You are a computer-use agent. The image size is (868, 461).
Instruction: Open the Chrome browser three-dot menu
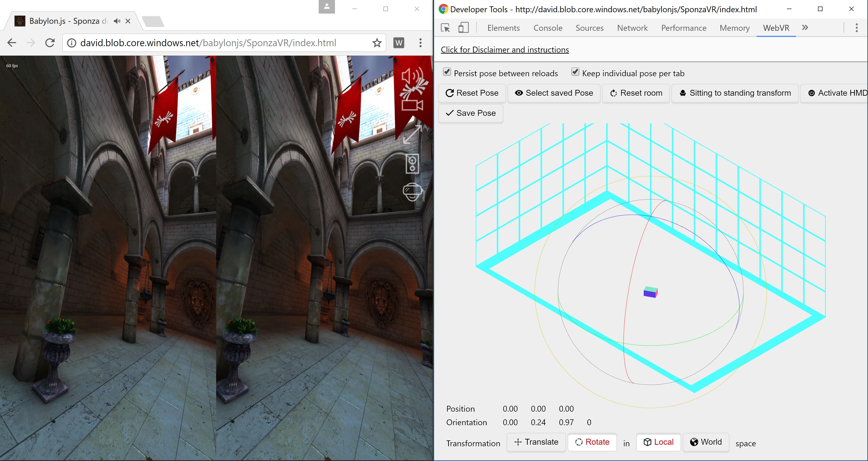[x=420, y=43]
